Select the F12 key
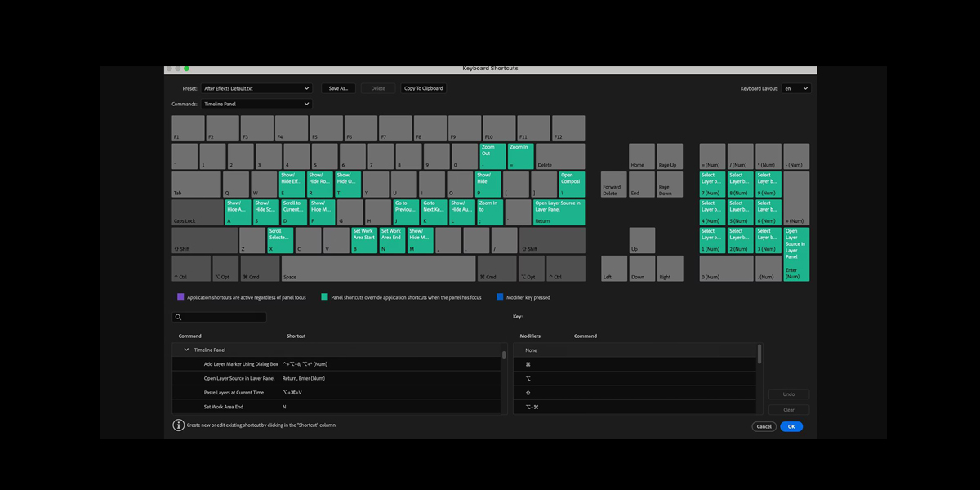The image size is (980, 490). [568, 128]
